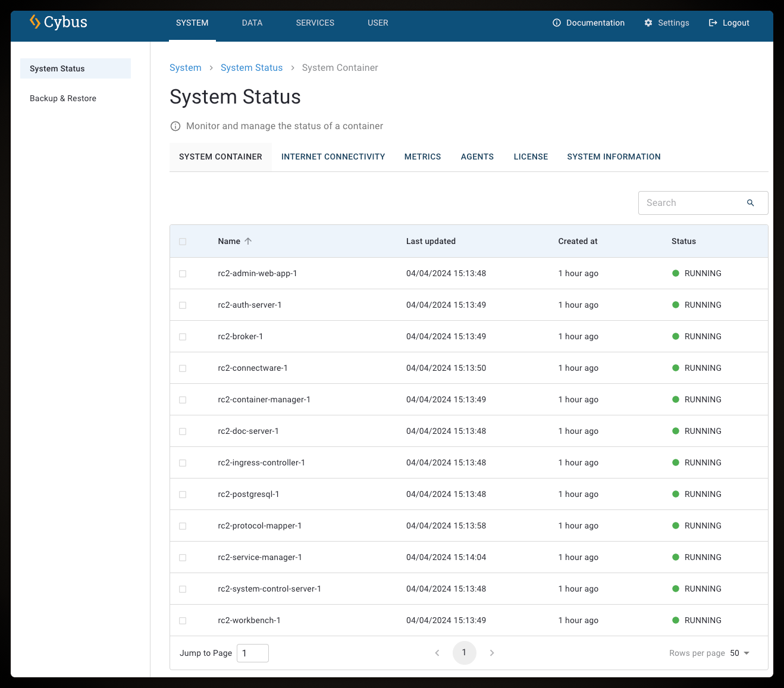Click the System Status breadcrumb link
Screen dimensions: 784x688
tap(252, 68)
